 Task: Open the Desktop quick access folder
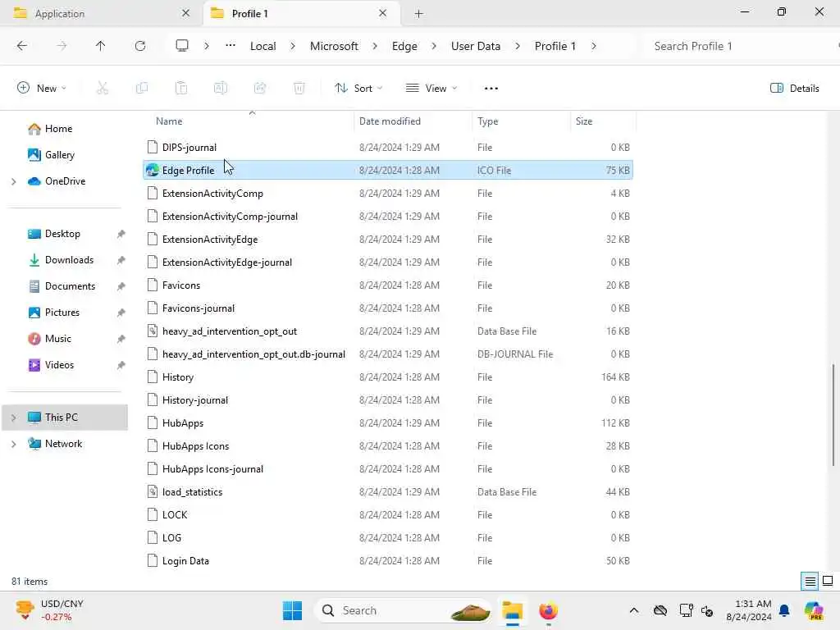click(x=62, y=234)
